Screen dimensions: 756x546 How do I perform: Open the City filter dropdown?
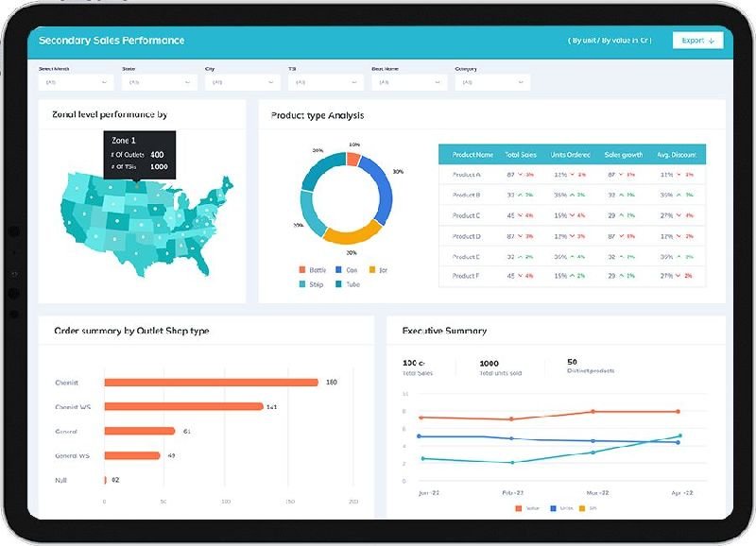[x=242, y=82]
